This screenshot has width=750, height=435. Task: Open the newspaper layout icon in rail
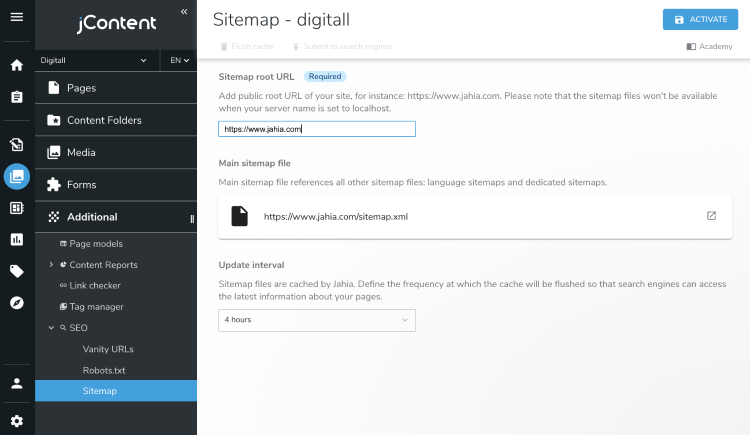[17, 208]
